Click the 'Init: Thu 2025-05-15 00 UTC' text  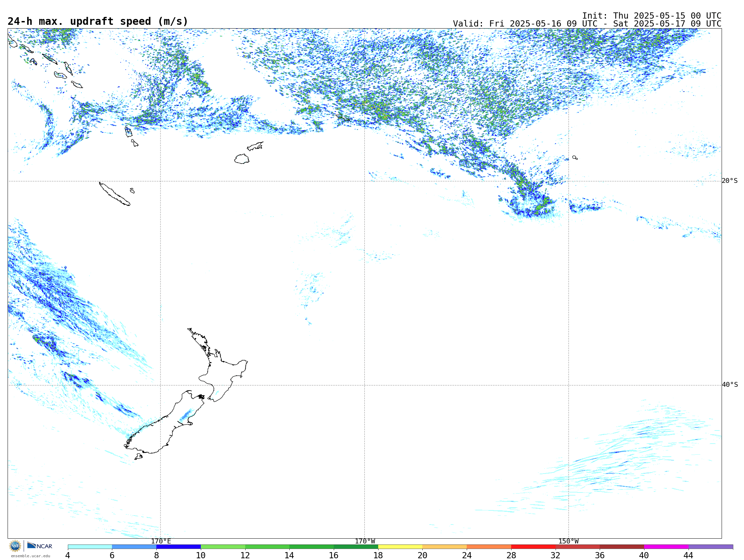[x=652, y=16]
